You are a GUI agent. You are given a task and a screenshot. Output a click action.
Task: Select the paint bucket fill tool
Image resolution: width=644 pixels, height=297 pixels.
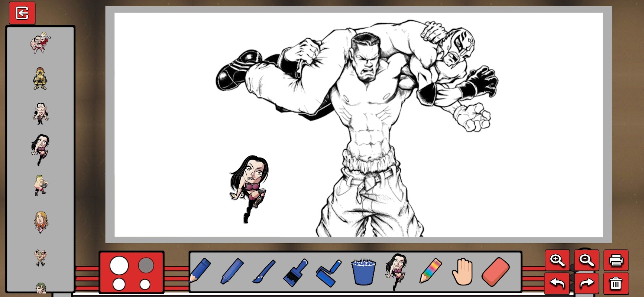click(363, 272)
